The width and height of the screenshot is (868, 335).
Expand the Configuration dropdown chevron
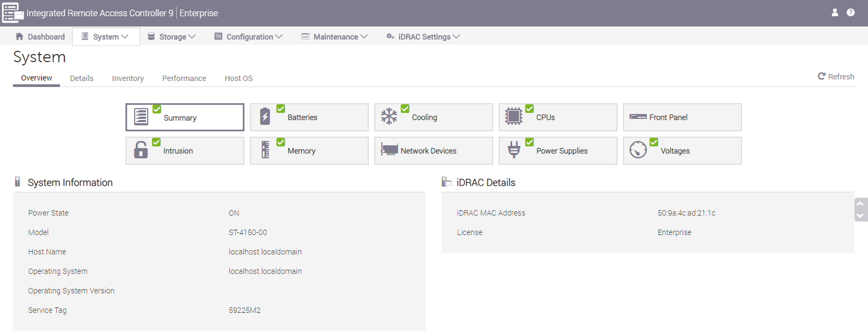click(279, 37)
